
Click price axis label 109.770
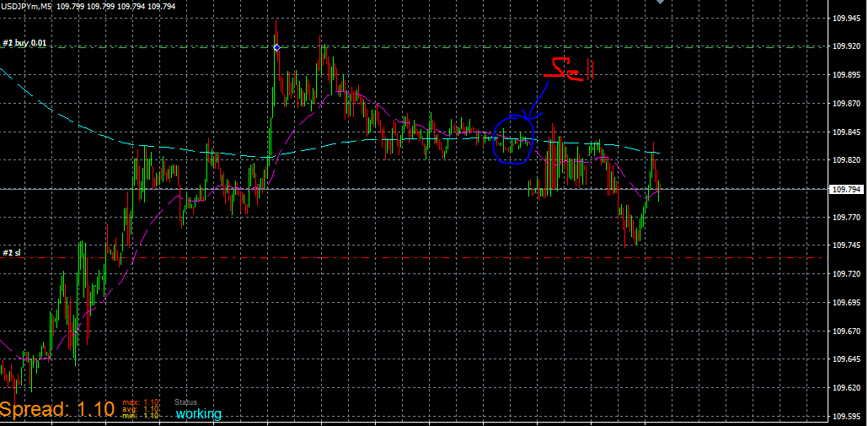[x=846, y=217]
